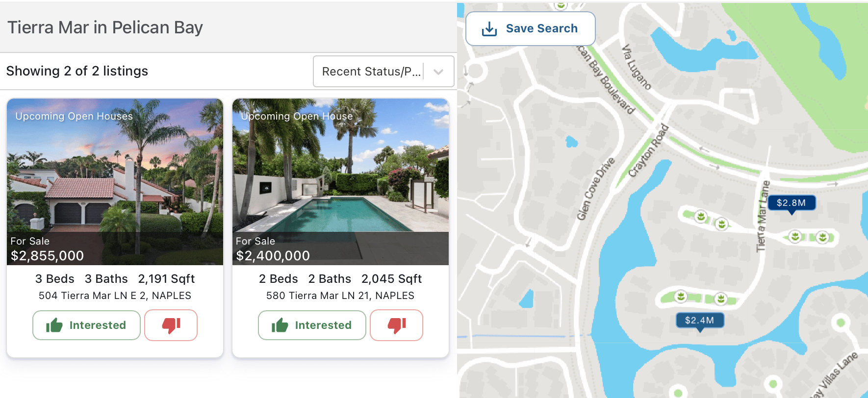Click the Tierra Mar in Pelican Bay heading

tap(105, 27)
